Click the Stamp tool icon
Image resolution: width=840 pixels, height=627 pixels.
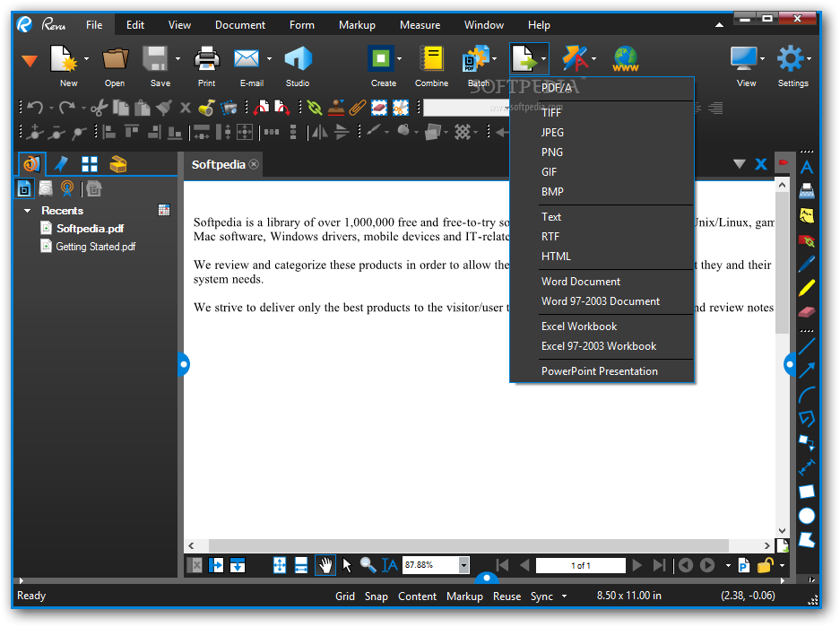click(336, 108)
